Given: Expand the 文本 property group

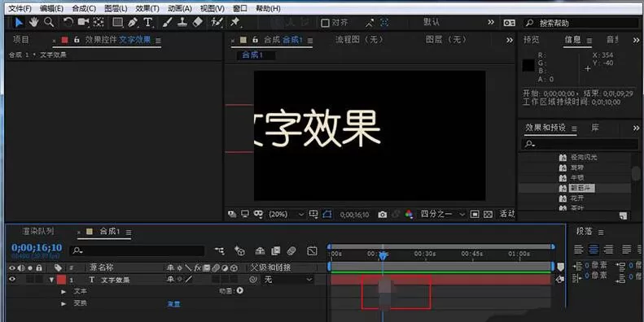Looking at the screenshot, I should [x=64, y=291].
